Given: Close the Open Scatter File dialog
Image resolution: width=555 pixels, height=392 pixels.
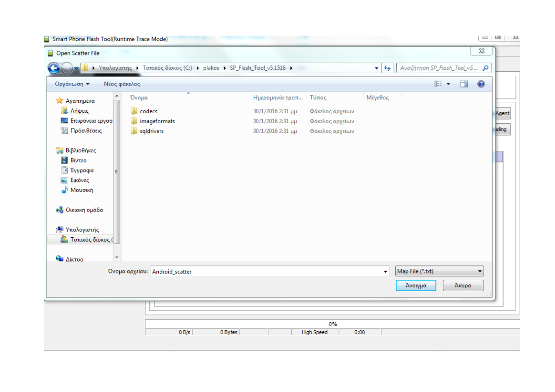Looking at the screenshot, I should point(482,51).
